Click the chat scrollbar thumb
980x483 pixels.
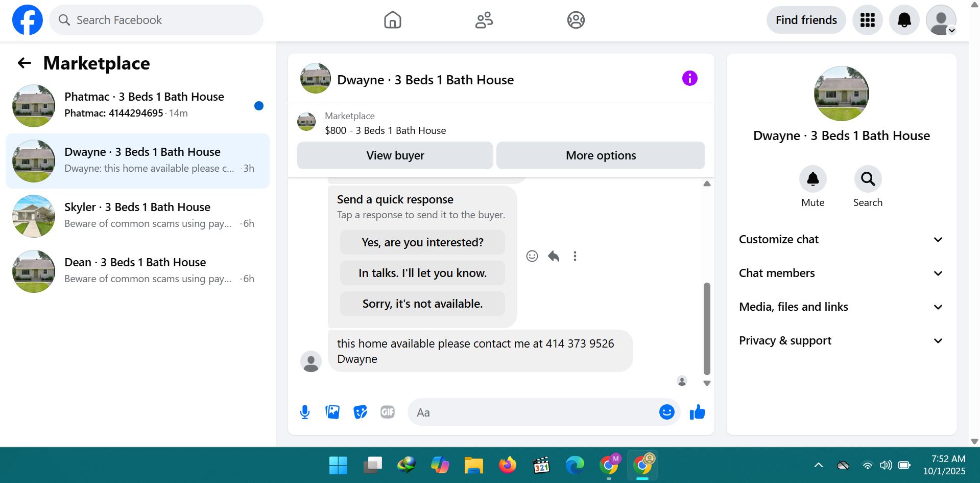click(x=707, y=329)
